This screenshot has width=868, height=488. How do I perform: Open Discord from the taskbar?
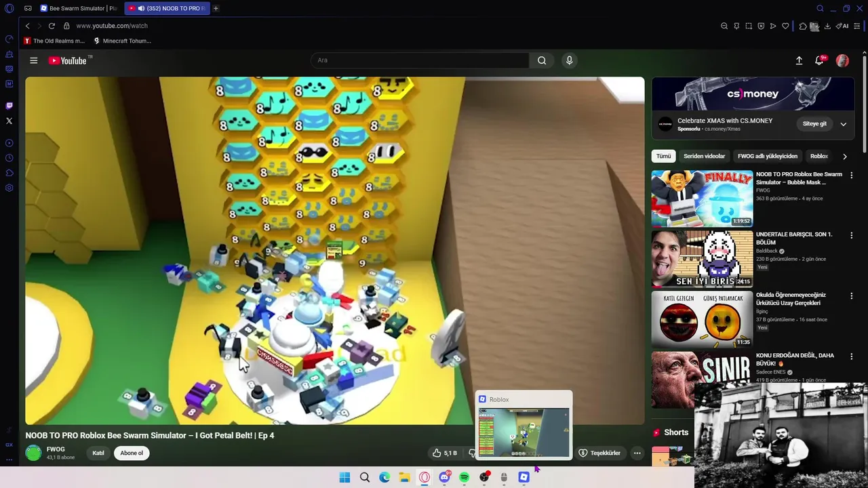tap(444, 477)
